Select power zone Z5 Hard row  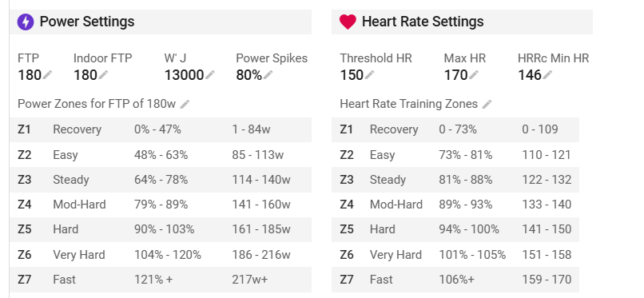[160, 229]
